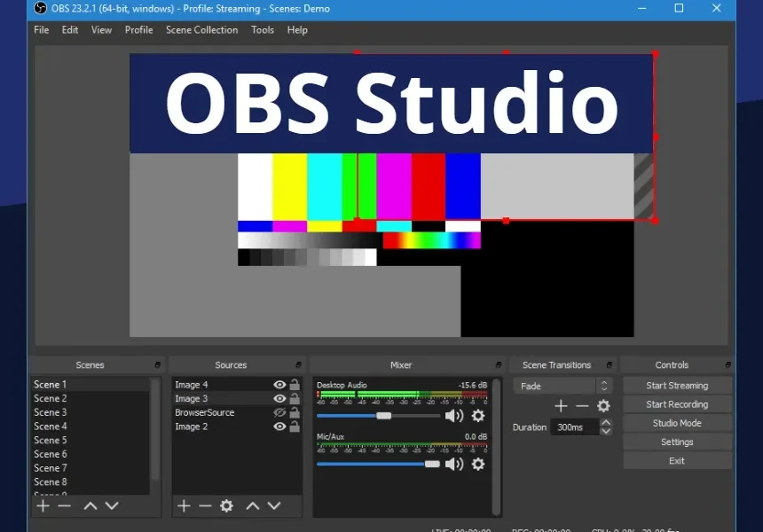Mute the Mic/Aux speaker icon
The image size is (763, 532).
coord(455,464)
